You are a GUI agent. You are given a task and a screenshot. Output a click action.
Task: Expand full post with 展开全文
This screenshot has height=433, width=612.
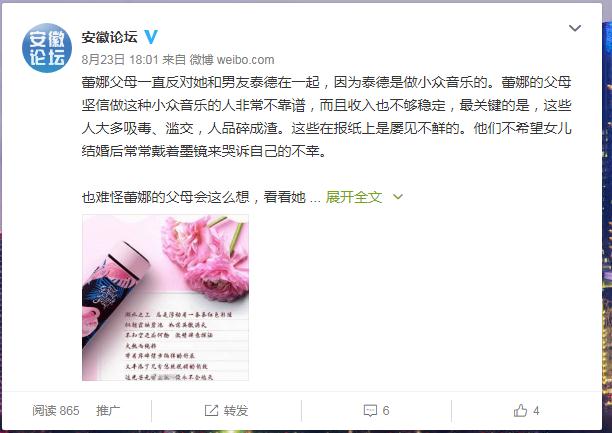pos(354,197)
